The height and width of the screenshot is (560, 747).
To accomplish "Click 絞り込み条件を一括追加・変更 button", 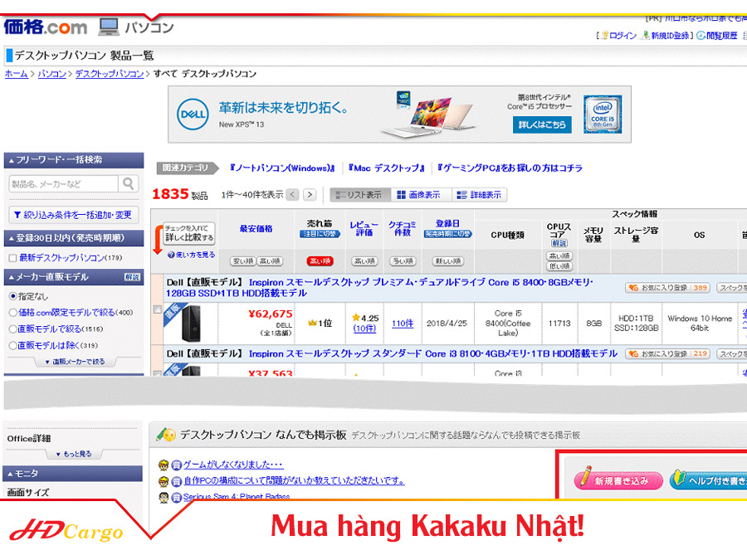I will (x=74, y=215).
